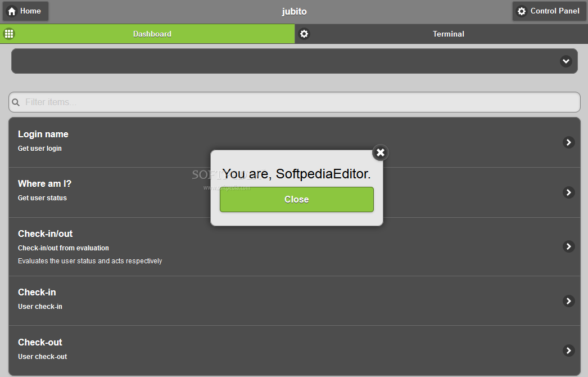Image resolution: width=588 pixels, height=377 pixels.
Task: Click the Check-in row arrow
Action: click(568, 301)
